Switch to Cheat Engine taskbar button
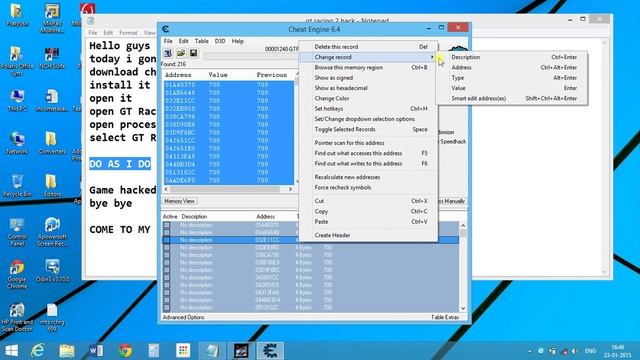The width and height of the screenshot is (640, 360). (x=270, y=350)
